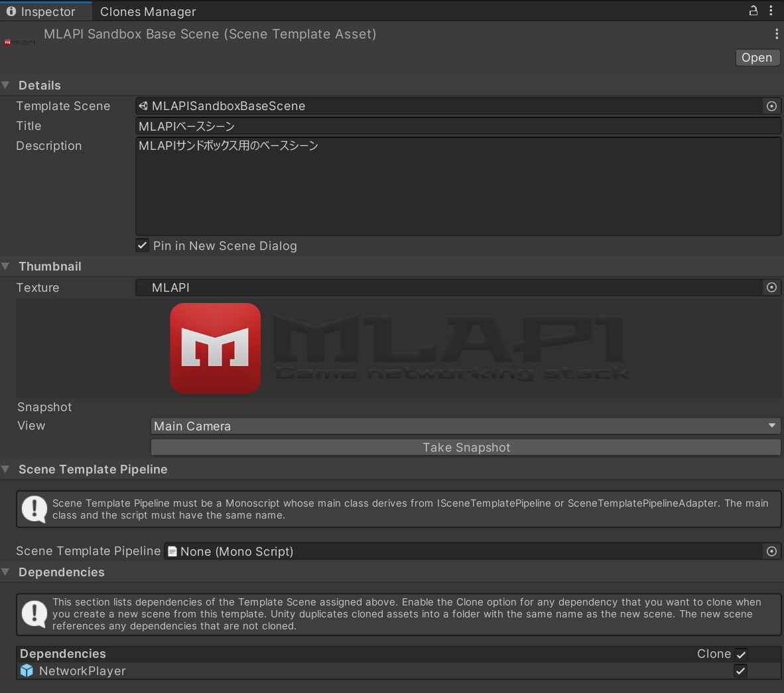Collapse the Dependencies section

5,572
